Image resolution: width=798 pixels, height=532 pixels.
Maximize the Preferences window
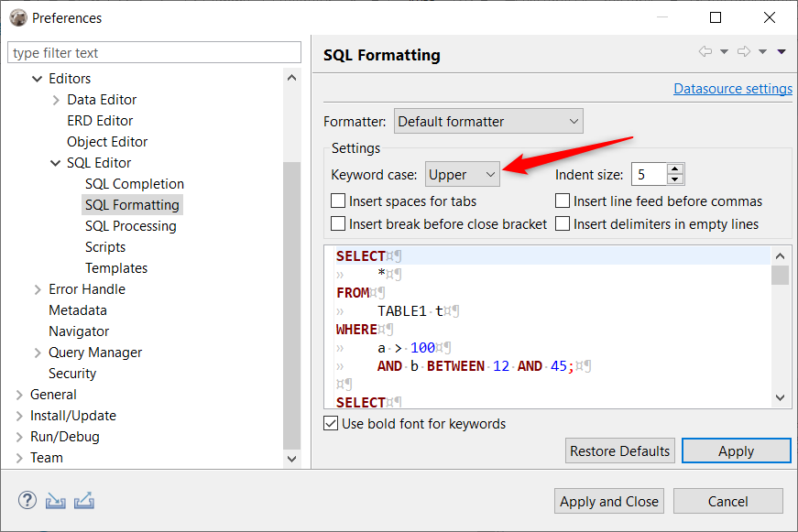(x=716, y=17)
